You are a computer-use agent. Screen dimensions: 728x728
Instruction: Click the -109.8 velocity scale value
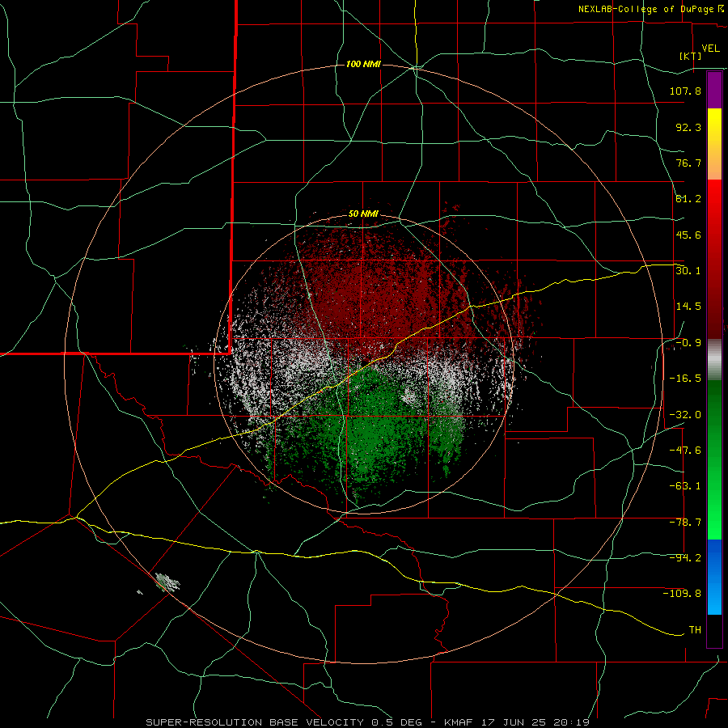coord(682,594)
